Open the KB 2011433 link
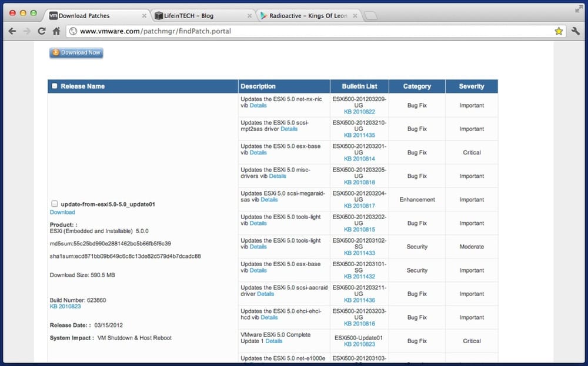Image resolution: width=588 pixels, height=366 pixels. (359, 253)
